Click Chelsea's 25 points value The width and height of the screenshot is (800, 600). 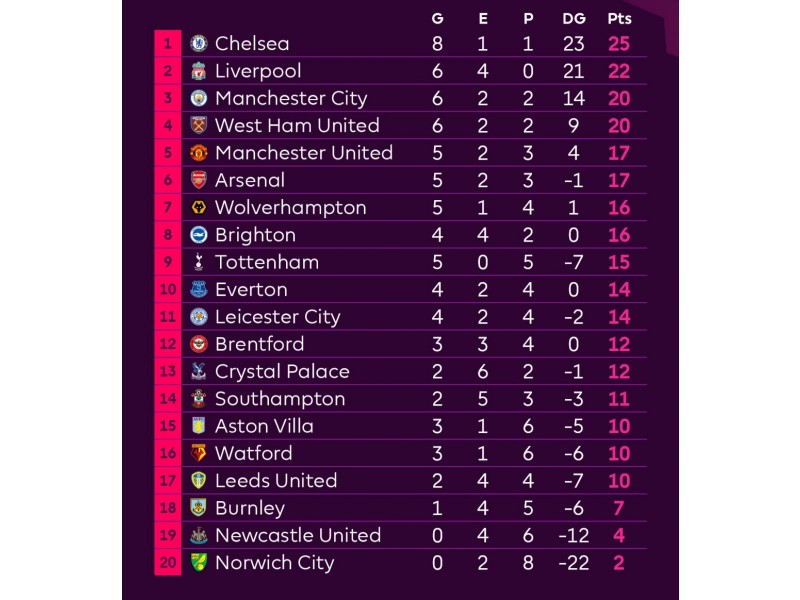pos(619,44)
